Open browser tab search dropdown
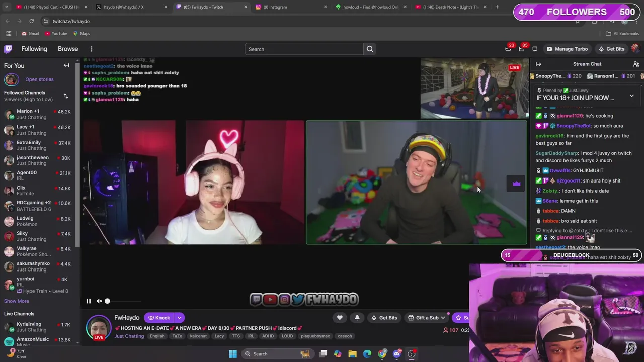 click(7, 7)
